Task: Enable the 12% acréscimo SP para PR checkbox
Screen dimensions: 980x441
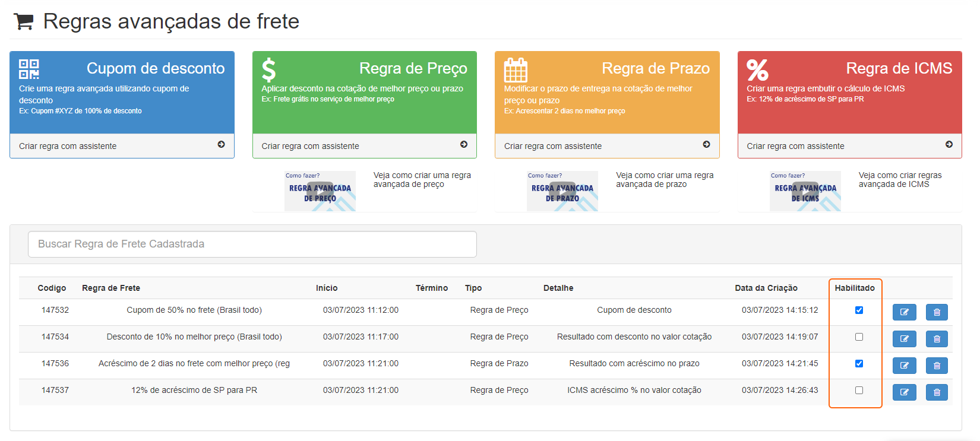Action: point(859,391)
